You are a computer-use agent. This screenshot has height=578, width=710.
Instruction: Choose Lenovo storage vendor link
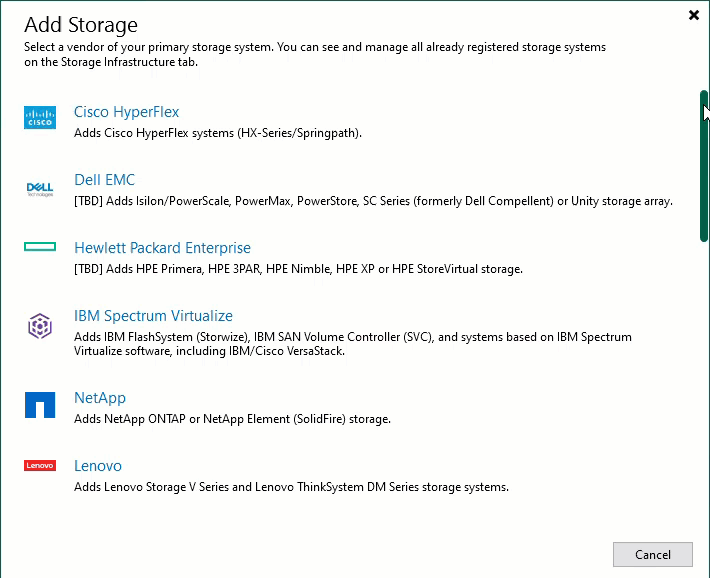(98, 466)
